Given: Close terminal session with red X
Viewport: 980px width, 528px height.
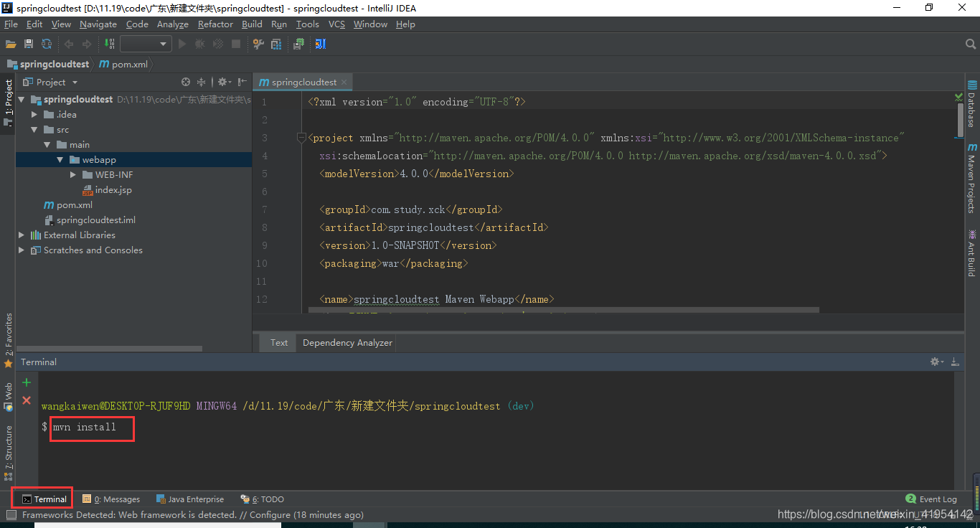Looking at the screenshot, I should coord(27,400).
